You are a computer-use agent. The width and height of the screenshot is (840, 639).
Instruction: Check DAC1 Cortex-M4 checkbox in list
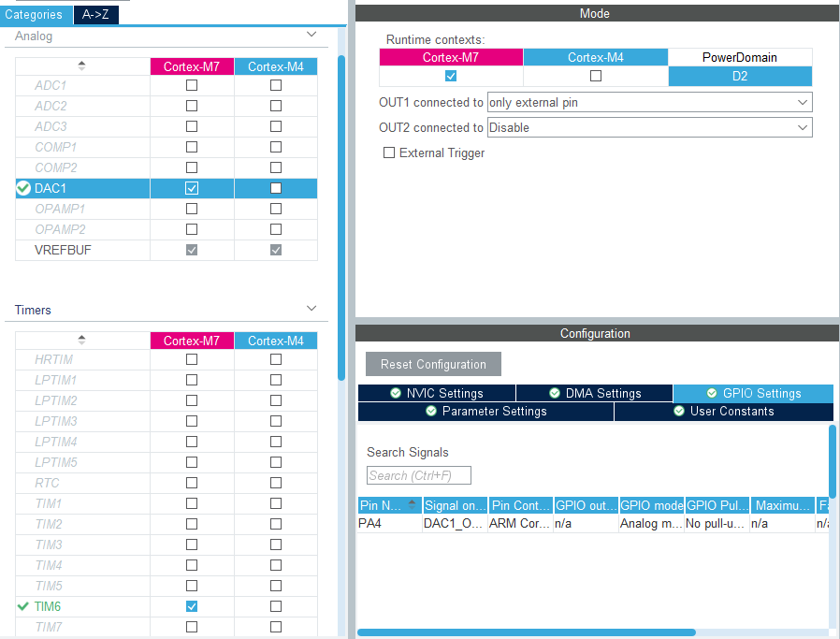click(x=276, y=188)
